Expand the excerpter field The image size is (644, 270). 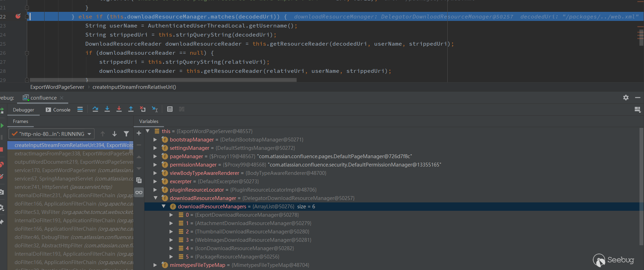coord(155,182)
